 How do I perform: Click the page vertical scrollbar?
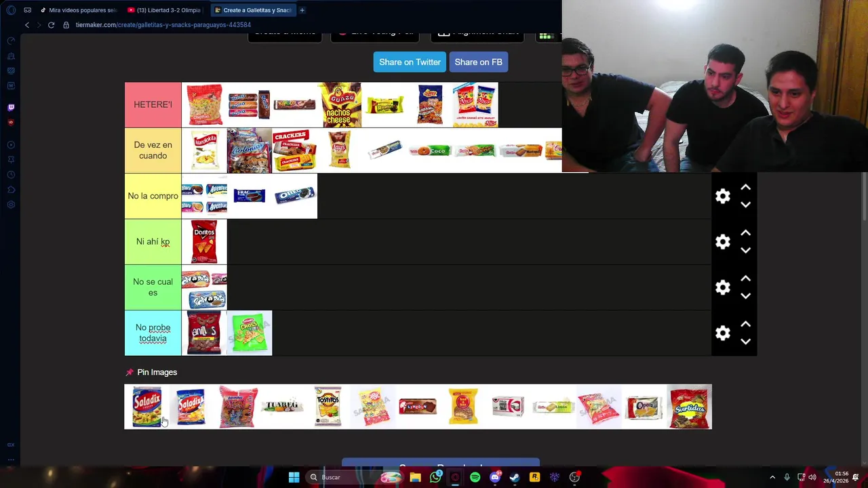point(864,197)
